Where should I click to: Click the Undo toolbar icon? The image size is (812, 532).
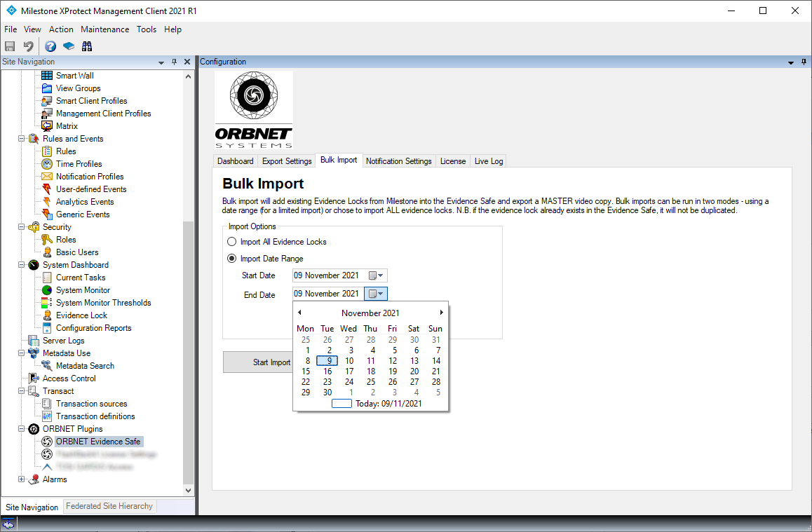click(x=29, y=46)
